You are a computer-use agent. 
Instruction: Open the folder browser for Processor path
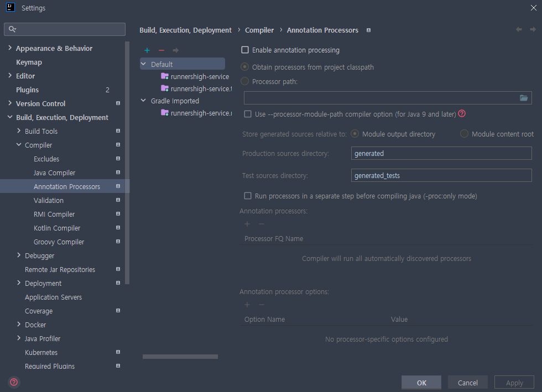click(523, 97)
